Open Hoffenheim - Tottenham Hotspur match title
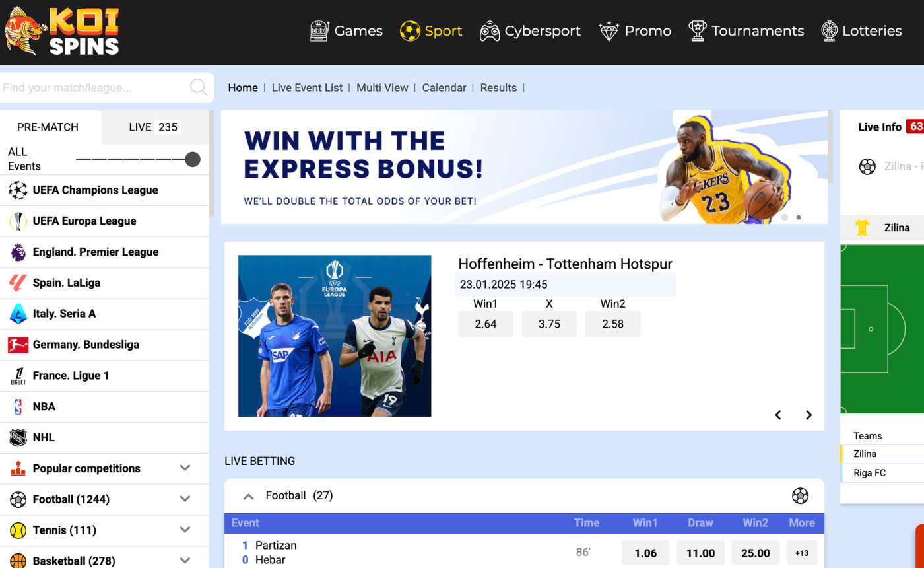 tap(565, 264)
